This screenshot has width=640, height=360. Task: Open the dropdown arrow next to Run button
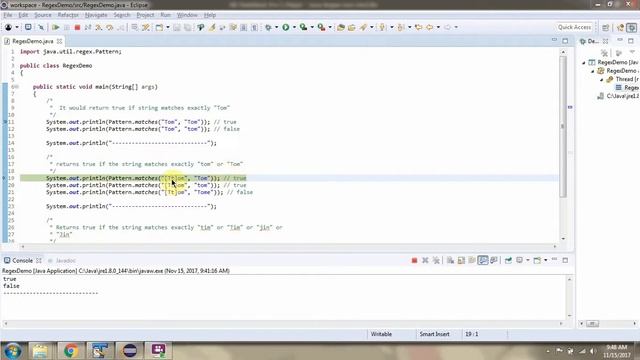click(294, 27)
